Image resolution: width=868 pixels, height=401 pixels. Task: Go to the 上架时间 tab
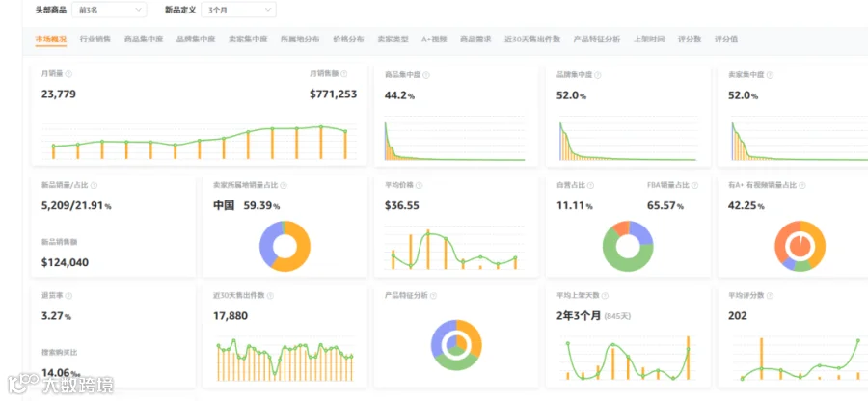tap(649, 40)
